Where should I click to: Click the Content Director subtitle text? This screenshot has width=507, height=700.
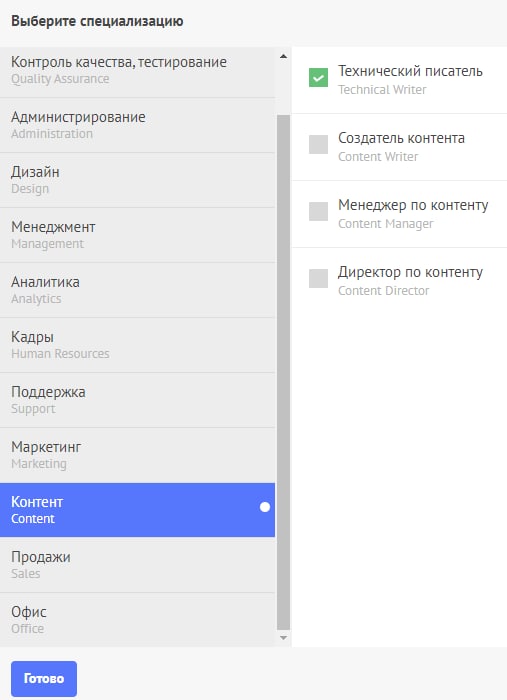383,291
